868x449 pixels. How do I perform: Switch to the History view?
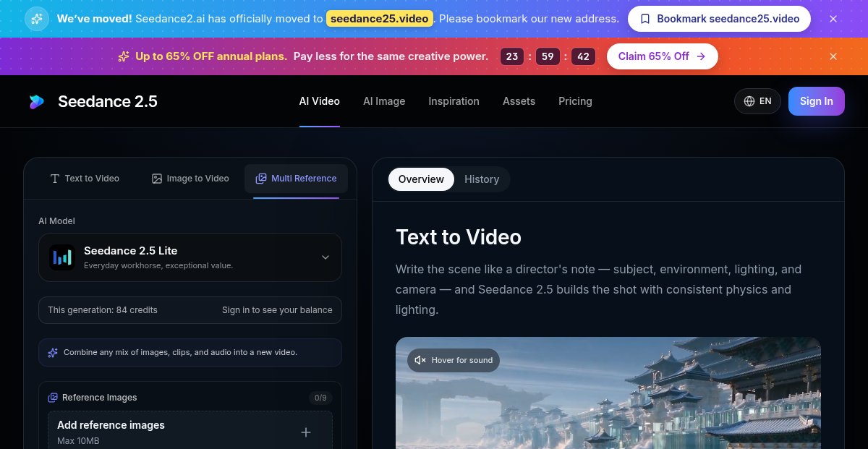(x=482, y=179)
